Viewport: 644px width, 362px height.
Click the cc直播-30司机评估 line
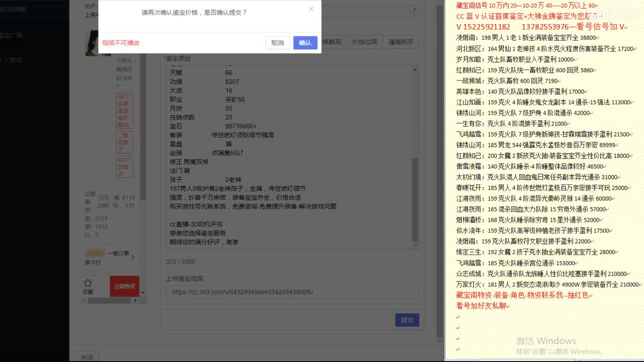pyautogui.click(x=196, y=224)
